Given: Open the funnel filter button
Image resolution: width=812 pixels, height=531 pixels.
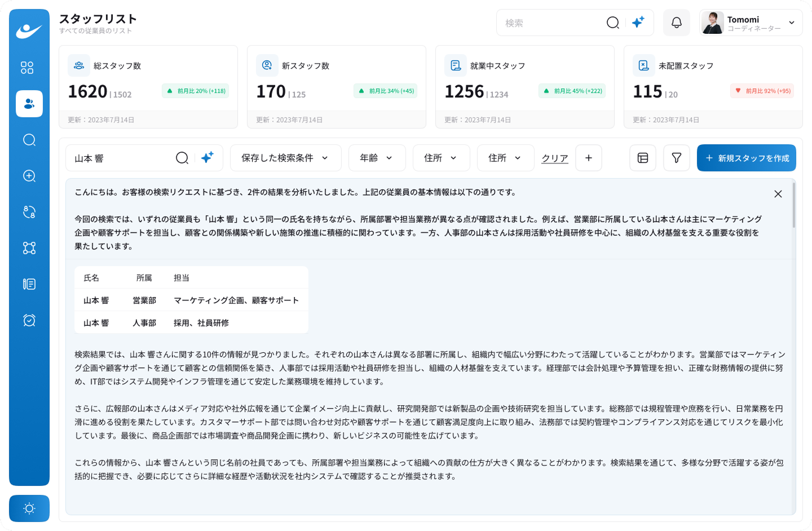Looking at the screenshot, I should 676,158.
